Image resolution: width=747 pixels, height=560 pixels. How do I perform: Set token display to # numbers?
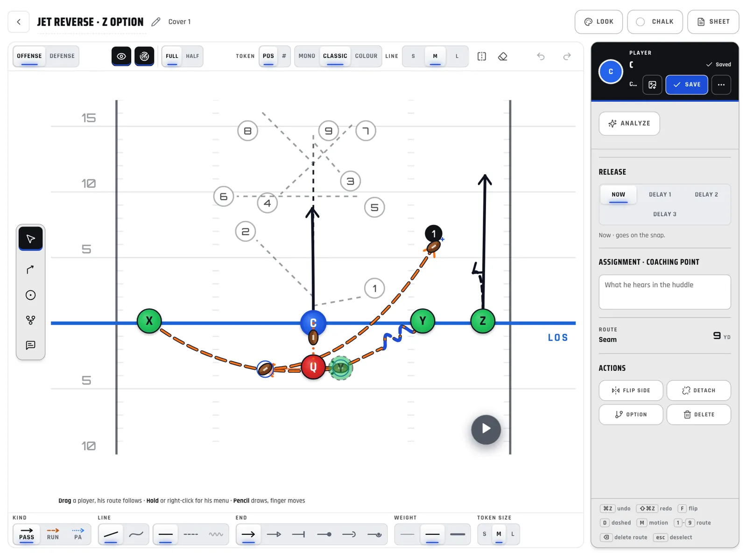click(x=284, y=56)
